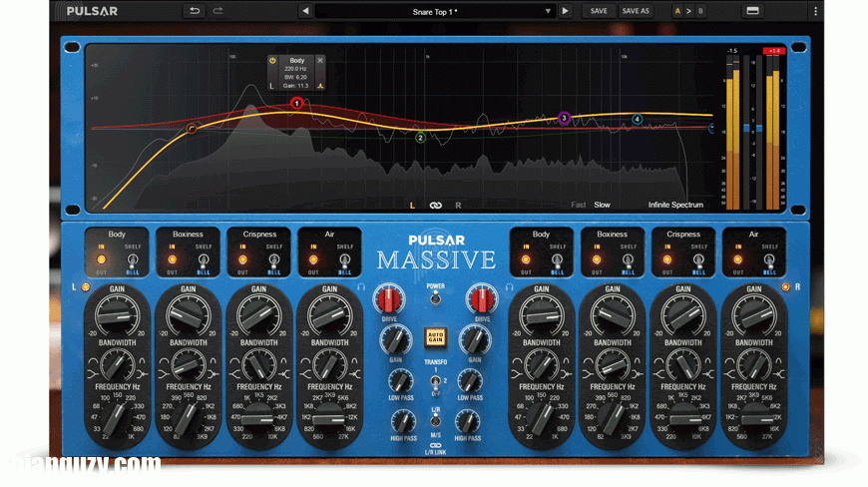Close the Body band info popup

pos(319,60)
